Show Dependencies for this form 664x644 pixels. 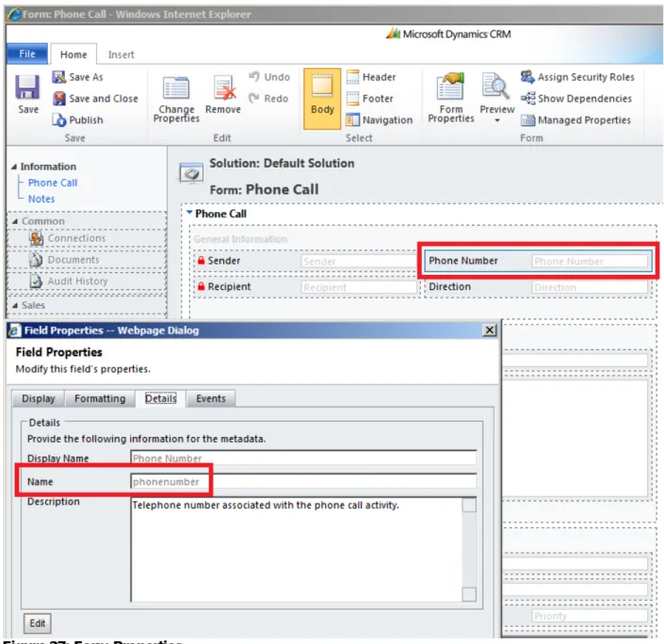[x=575, y=98]
